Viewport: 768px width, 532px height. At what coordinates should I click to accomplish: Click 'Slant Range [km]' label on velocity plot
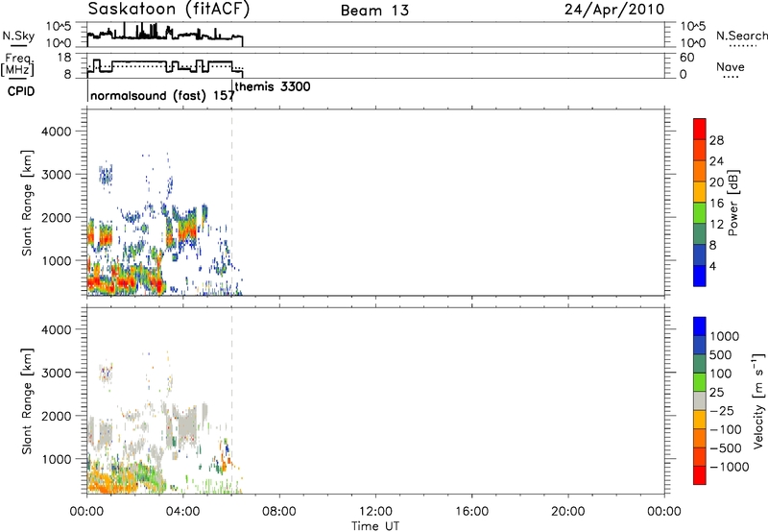point(27,401)
